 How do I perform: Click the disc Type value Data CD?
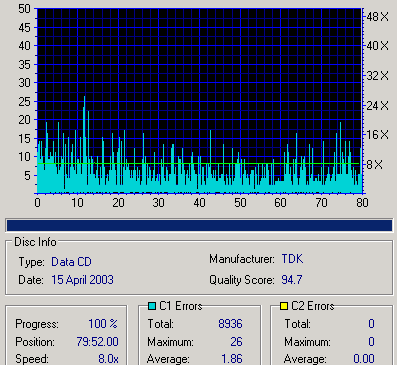[x=71, y=262]
